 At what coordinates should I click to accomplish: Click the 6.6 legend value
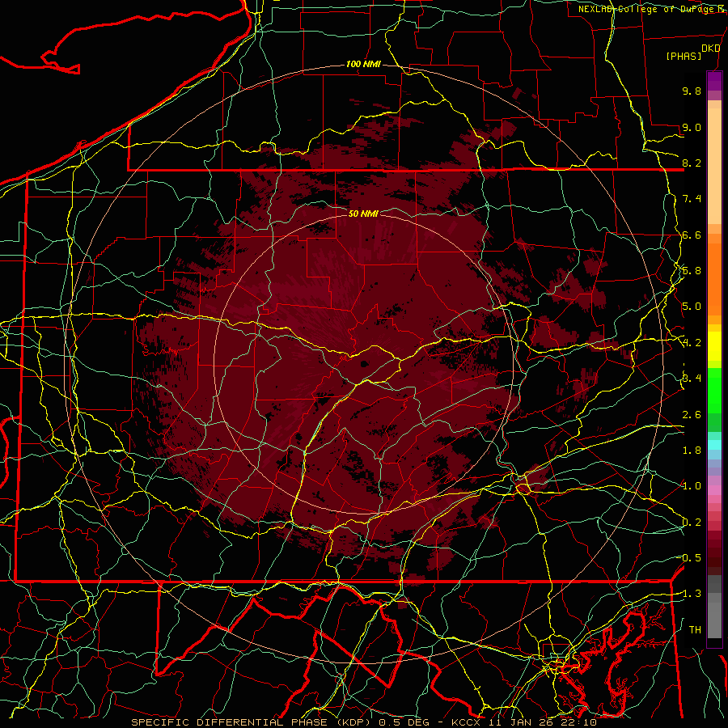(692, 235)
